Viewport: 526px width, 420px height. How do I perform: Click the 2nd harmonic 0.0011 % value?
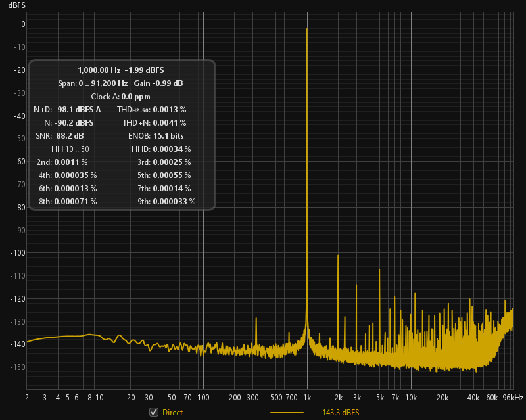[x=71, y=162]
